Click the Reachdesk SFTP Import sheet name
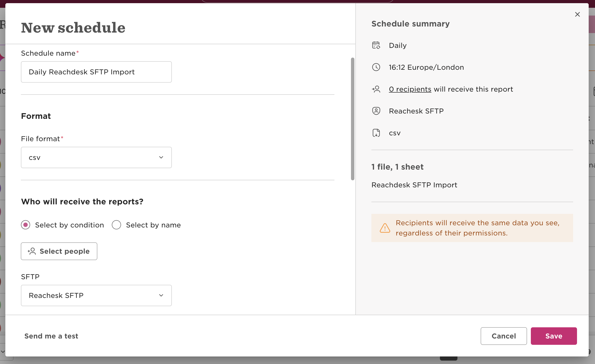This screenshot has height=364, width=595. pos(414,185)
